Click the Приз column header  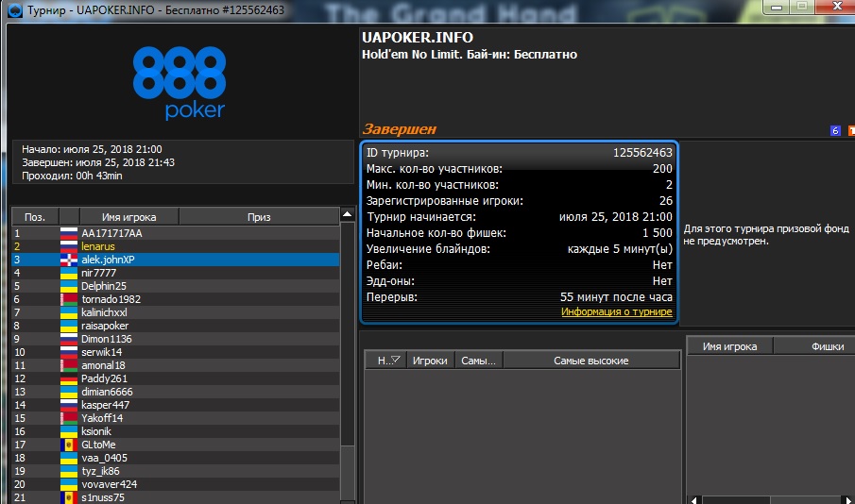coord(259,217)
